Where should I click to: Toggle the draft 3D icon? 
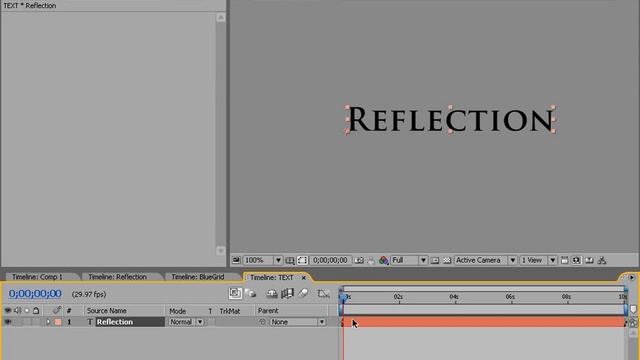pos(251,293)
